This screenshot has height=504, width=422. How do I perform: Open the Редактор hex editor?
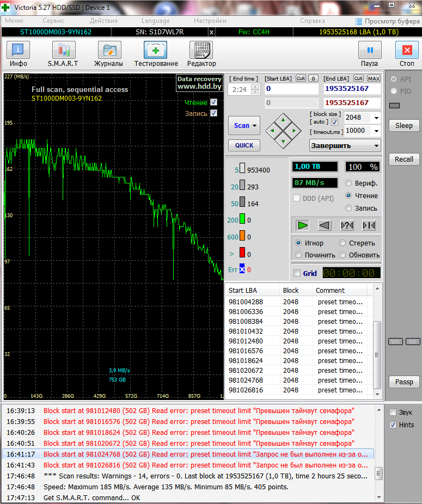[201, 53]
